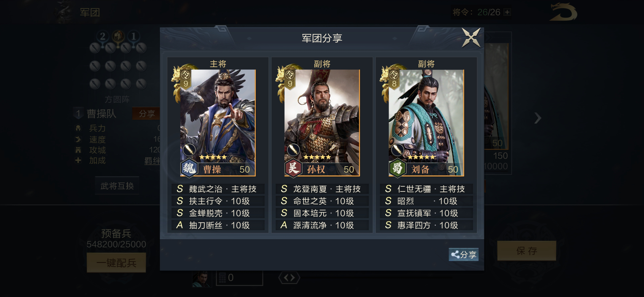Open the 龙登南夏 skill entry
The image size is (644, 297).
(x=322, y=189)
